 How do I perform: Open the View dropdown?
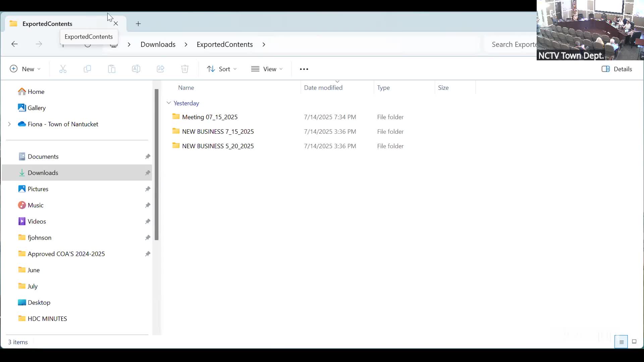click(267, 69)
